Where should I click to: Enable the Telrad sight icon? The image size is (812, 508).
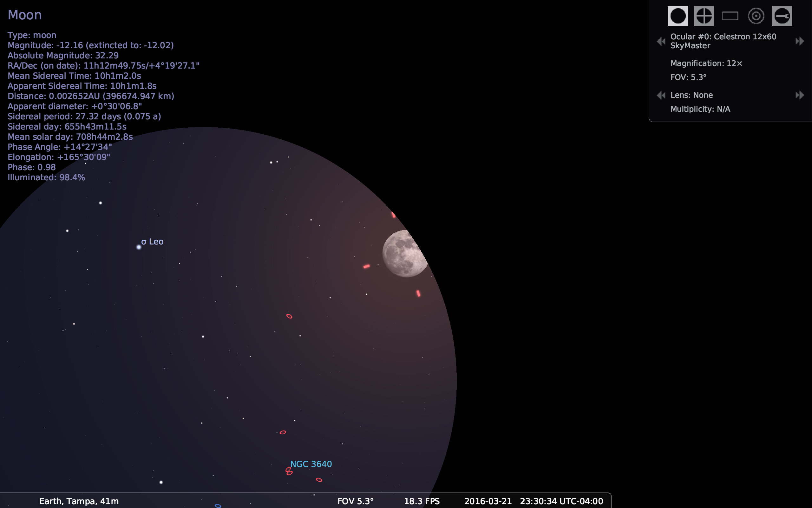(x=756, y=16)
